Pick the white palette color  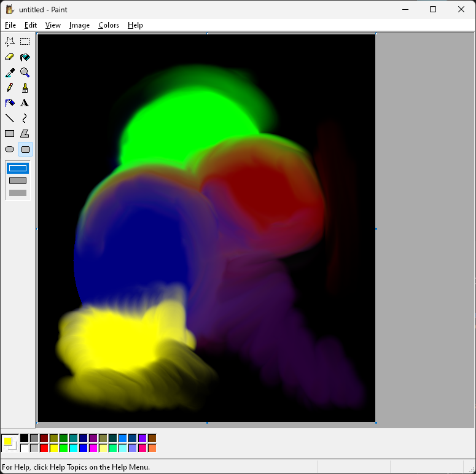[x=25, y=448]
